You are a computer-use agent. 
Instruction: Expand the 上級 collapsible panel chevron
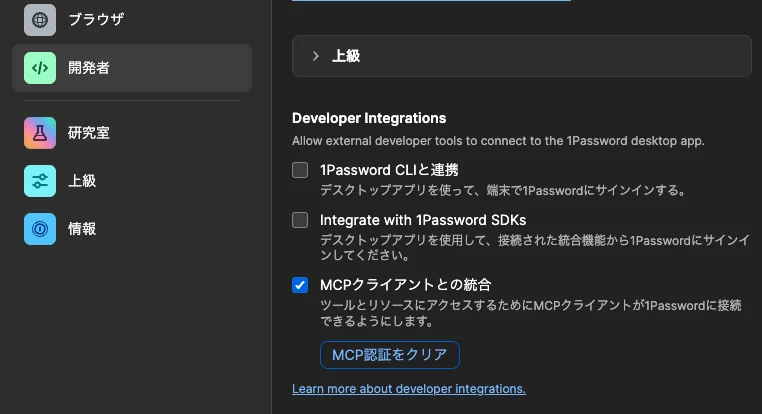coord(316,56)
